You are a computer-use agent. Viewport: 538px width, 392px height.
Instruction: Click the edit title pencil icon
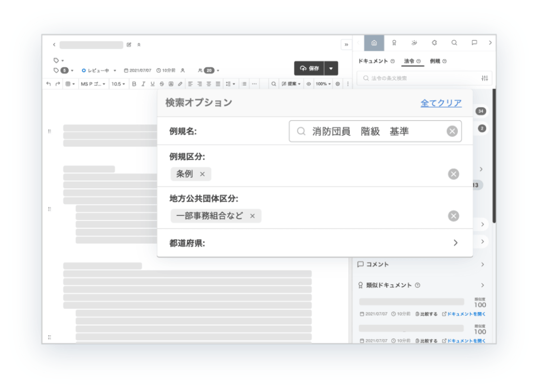(x=129, y=45)
